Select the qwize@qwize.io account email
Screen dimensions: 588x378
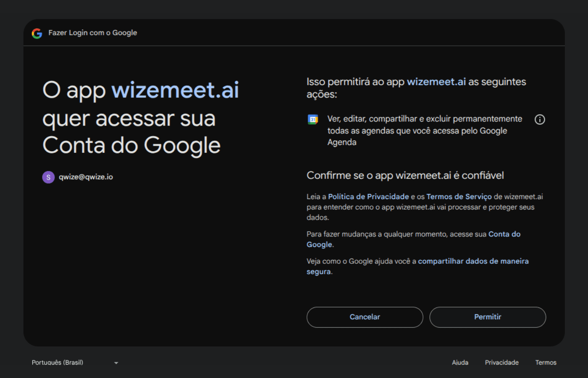(86, 177)
